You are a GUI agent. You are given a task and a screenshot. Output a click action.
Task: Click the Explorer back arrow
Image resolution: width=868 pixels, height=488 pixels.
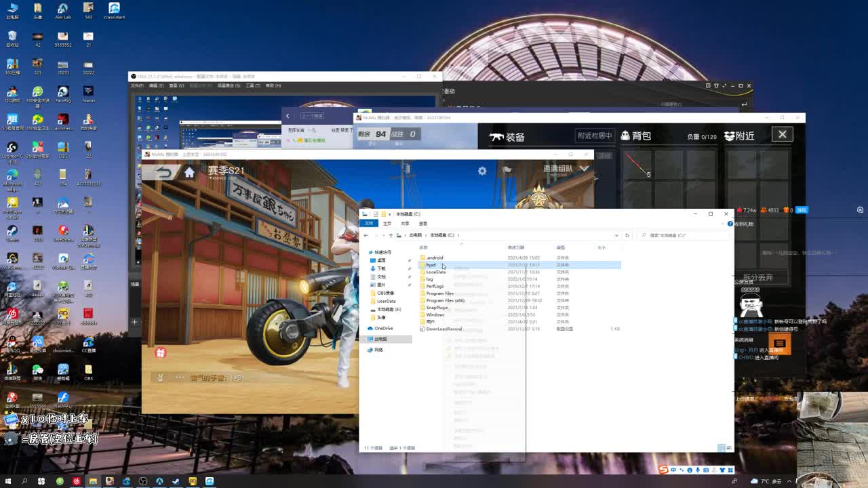tap(366, 235)
